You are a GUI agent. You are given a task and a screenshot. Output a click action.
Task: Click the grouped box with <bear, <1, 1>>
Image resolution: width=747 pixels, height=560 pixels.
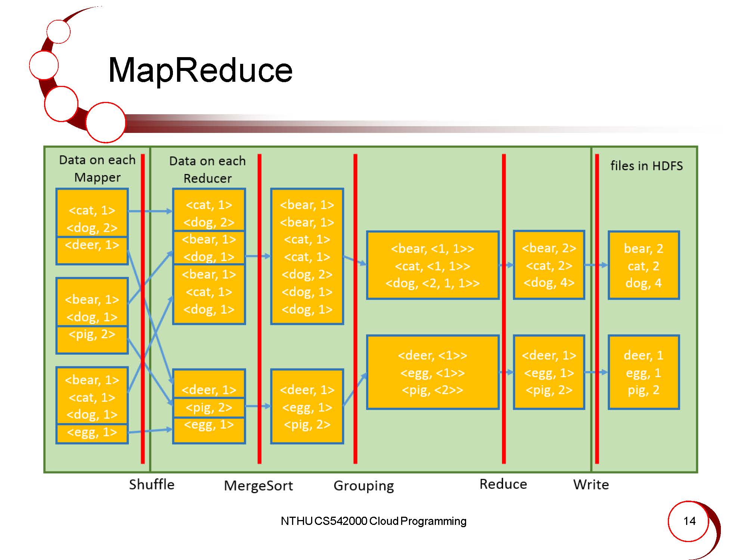pos(433,265)
